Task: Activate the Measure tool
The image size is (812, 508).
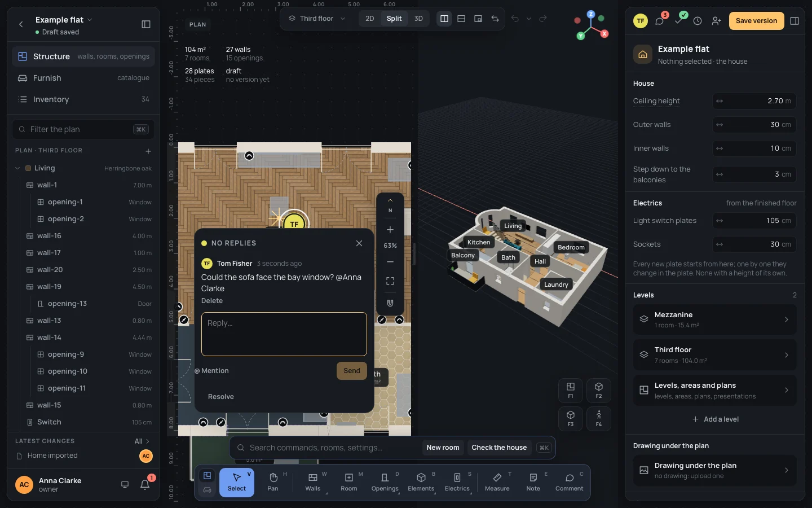Action: [497, 483]
